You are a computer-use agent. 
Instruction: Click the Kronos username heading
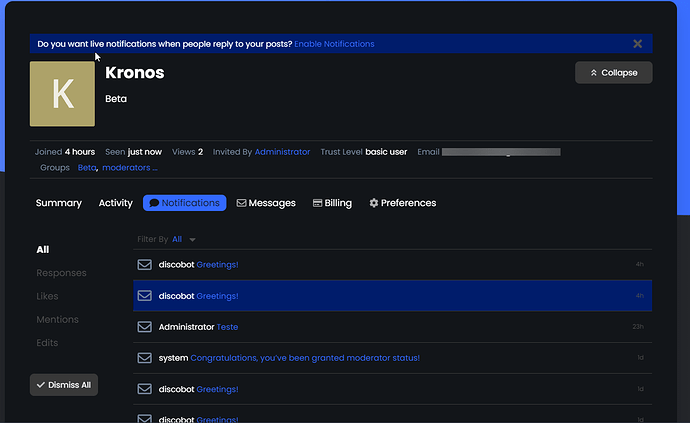[x=135, y=73]
